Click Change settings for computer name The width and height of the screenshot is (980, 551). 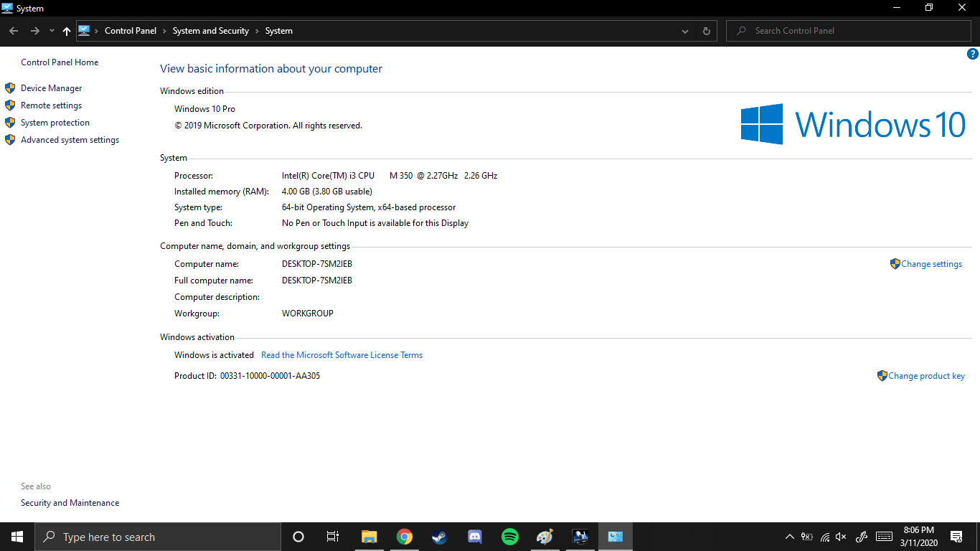pos(931,264)
